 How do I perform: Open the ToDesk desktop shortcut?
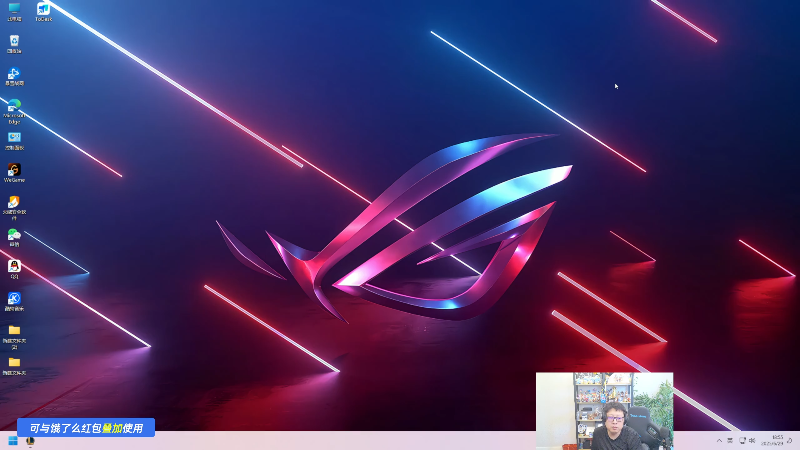(43, 11)
